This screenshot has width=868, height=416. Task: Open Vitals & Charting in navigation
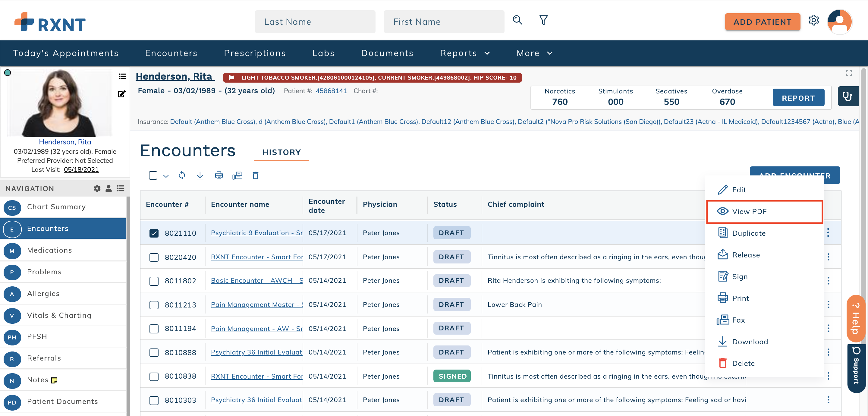coord(63,315)
